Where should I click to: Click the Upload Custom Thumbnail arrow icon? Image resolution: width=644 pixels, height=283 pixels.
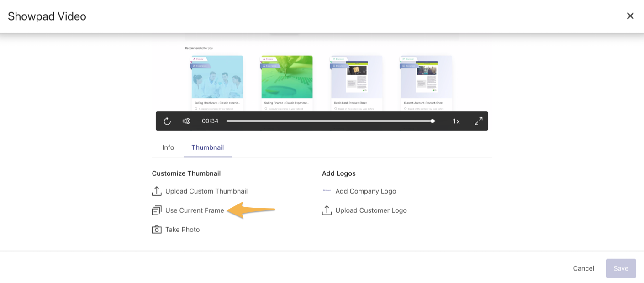(157, 191)
